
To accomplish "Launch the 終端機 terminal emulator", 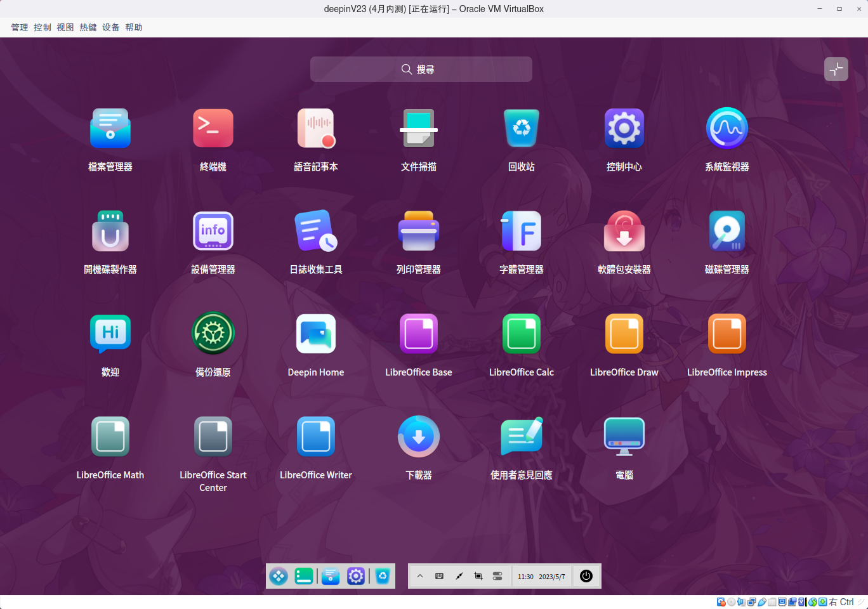I will pyautogui.click(x=213, y=128).
